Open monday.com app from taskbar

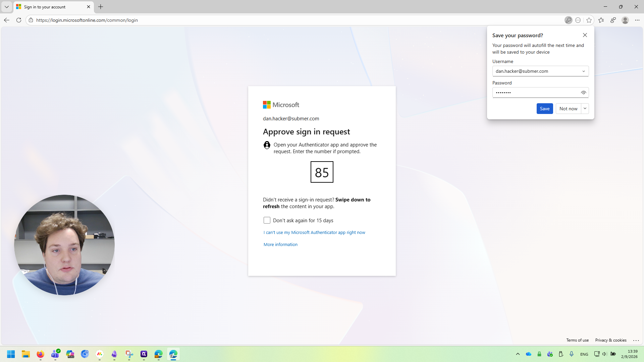(100, 354)
